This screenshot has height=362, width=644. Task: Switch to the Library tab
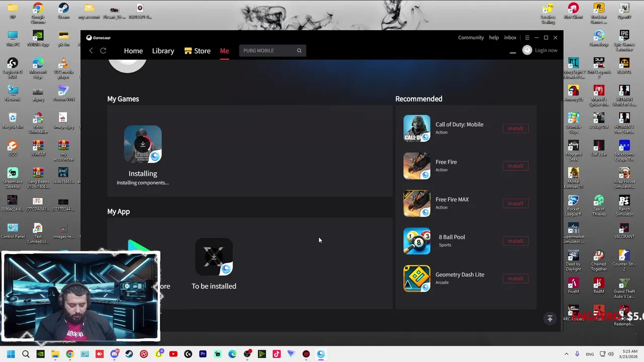tap(163, 51)
